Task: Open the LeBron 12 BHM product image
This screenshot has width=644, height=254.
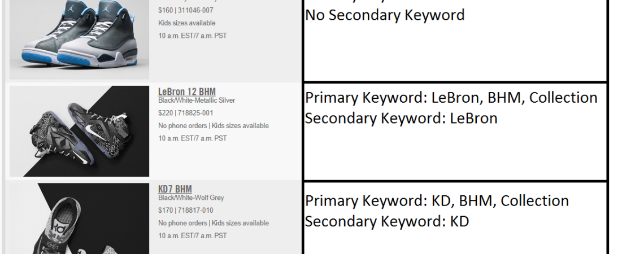Action: [x=79, y=131]
